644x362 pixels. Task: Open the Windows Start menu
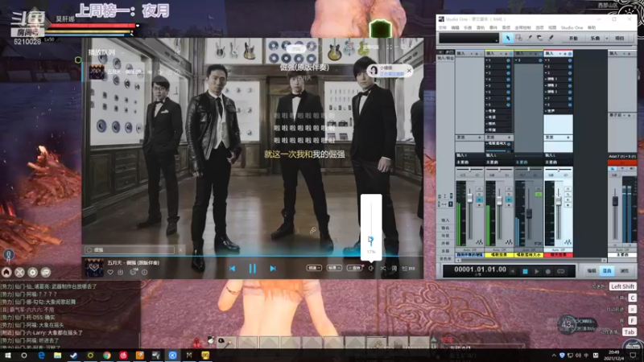(x=7, y=356)
